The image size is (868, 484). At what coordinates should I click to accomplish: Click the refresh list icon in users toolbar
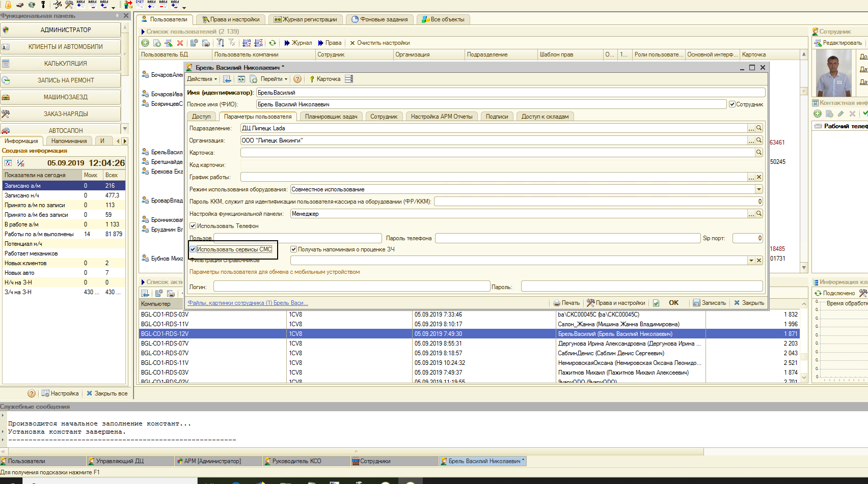[273, 43]
